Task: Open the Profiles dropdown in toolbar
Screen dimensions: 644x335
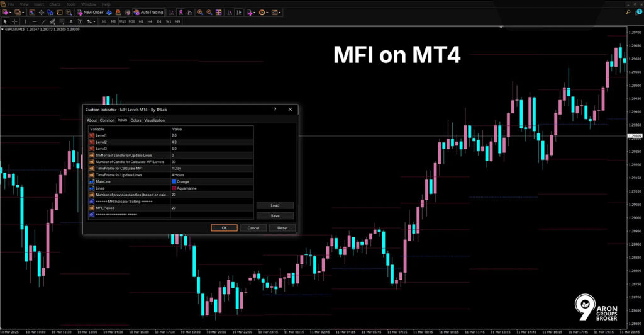Action: coord(19,13)
